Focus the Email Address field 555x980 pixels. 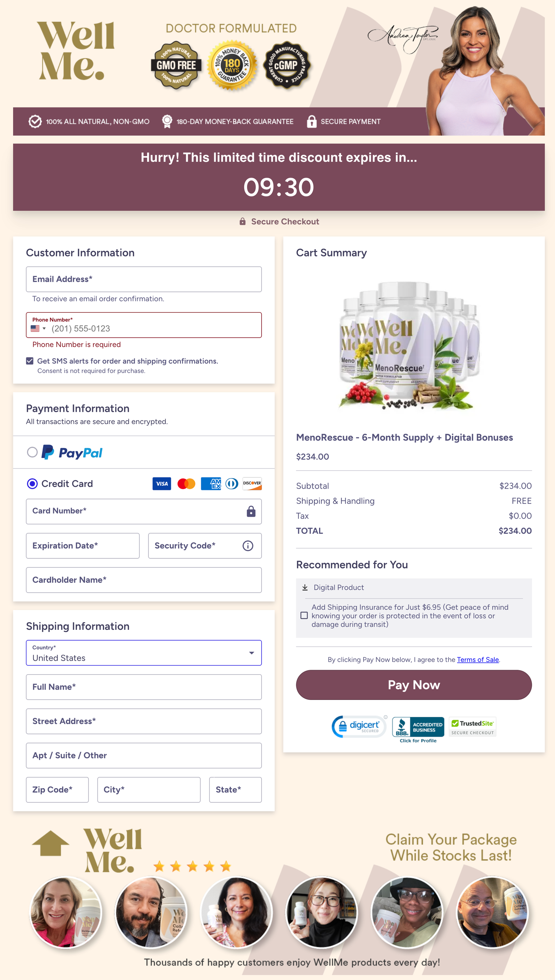pyautogui.click(x=144, y=279)
